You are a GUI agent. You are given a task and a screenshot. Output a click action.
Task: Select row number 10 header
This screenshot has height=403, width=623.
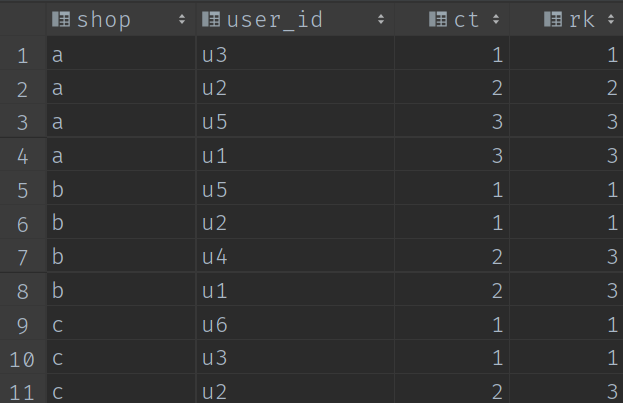click(23, 358)
